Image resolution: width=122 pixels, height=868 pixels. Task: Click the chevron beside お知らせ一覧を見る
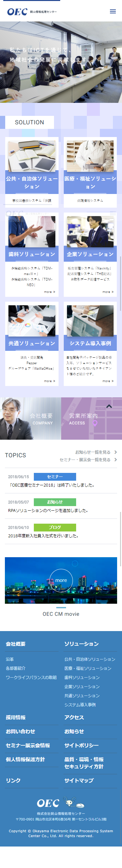pyautogui.click(x=115, y=452)
